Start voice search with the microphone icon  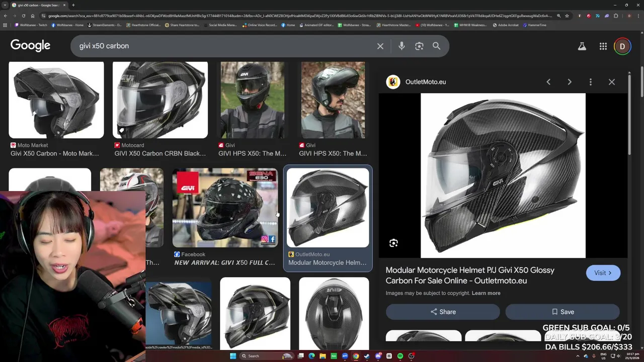click(x=401, y=46)
